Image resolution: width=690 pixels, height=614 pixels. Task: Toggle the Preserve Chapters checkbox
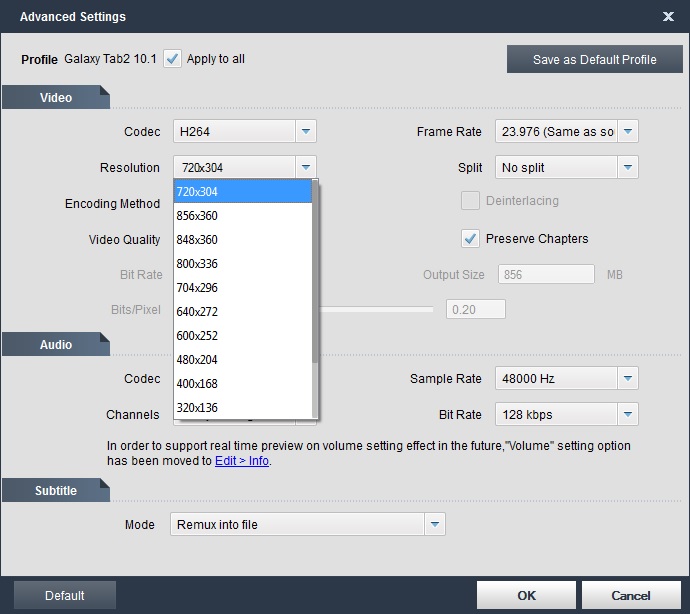point(469,239)
